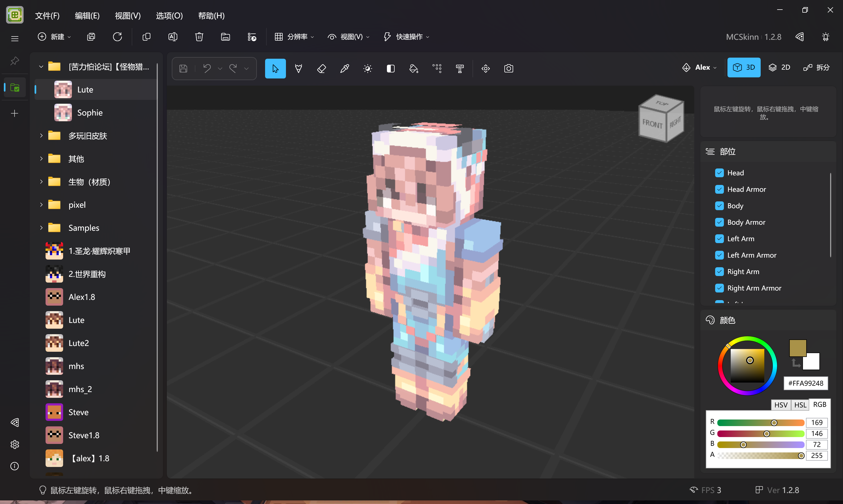Take a screenshot with the camera icon
The width and height of the screenshot is (843, 504).
pos(508,69)
